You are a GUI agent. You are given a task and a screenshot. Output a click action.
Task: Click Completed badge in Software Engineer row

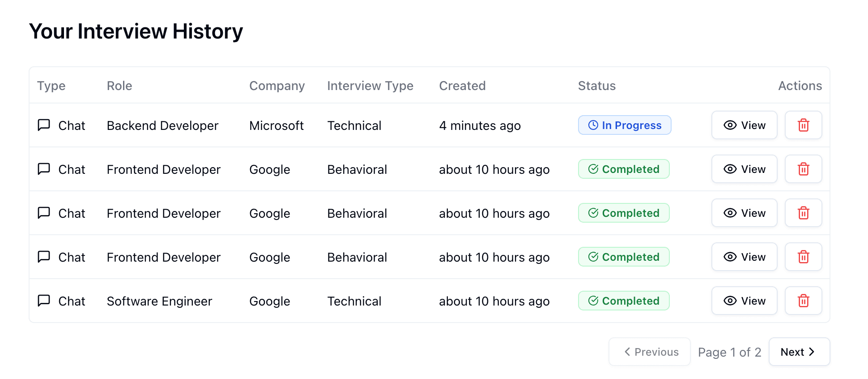click(624, 301)
